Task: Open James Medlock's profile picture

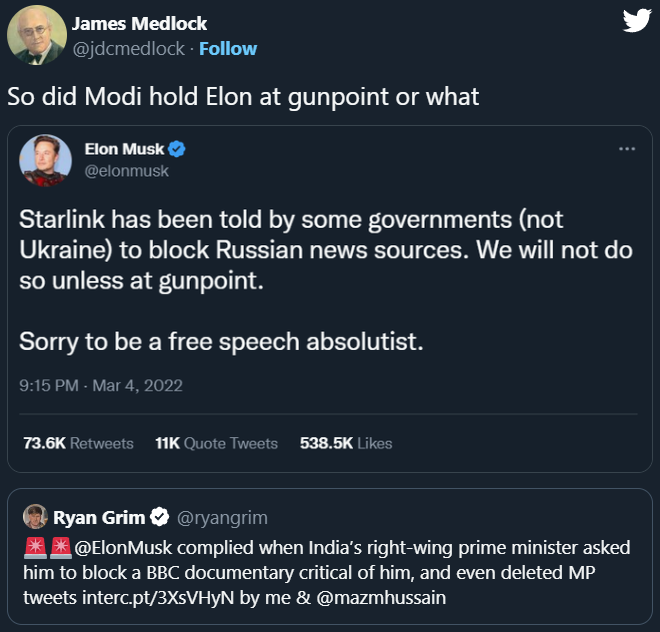Action: 37,36
